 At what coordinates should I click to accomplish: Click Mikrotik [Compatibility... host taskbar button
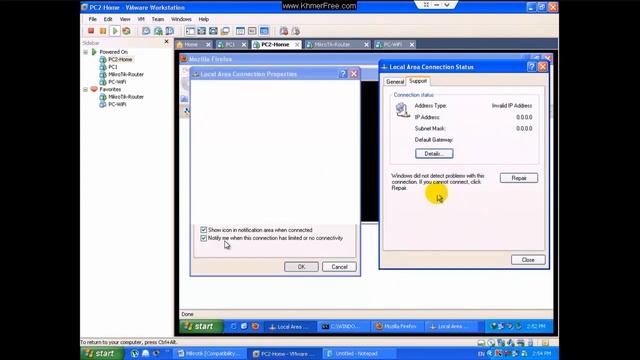point(211,353)
